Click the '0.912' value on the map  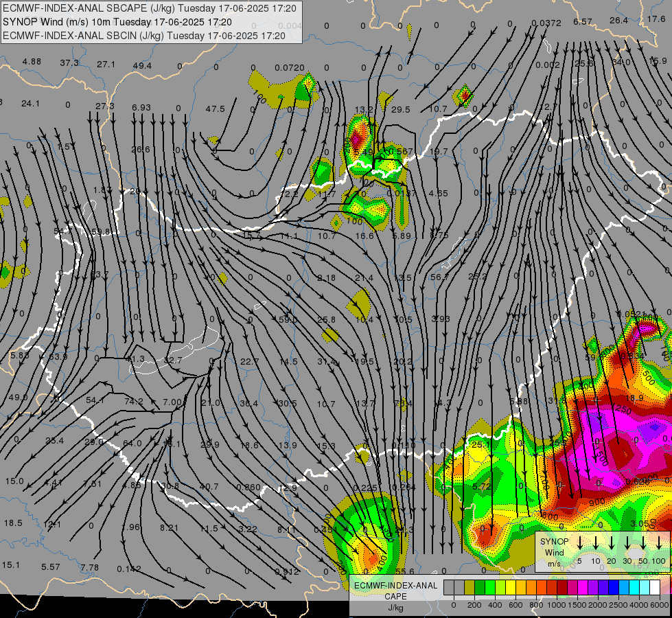pyautogui.click(x=287, y=571)
